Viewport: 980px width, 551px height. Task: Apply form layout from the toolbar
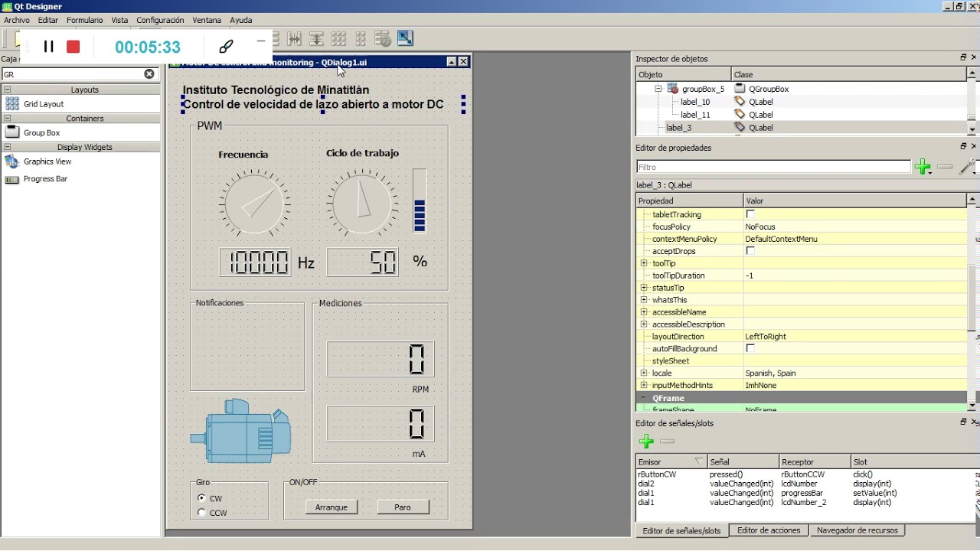click(361, 38)
